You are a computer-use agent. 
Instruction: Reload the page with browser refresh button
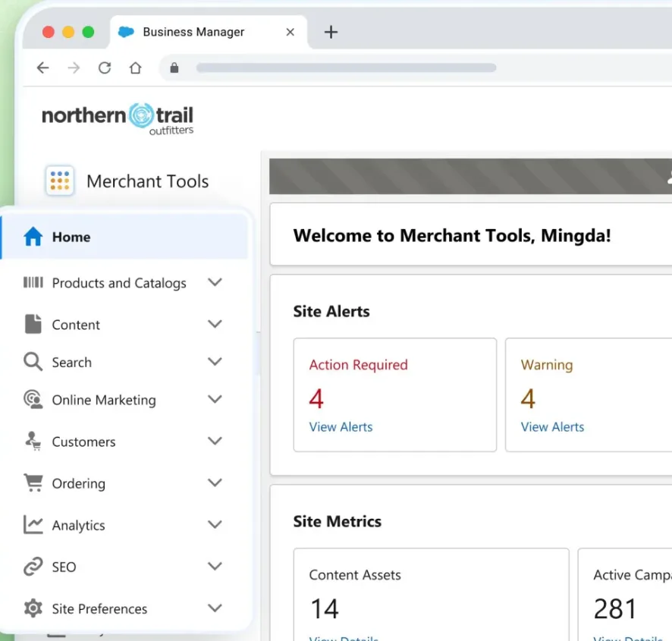click(x=105, y=68)
